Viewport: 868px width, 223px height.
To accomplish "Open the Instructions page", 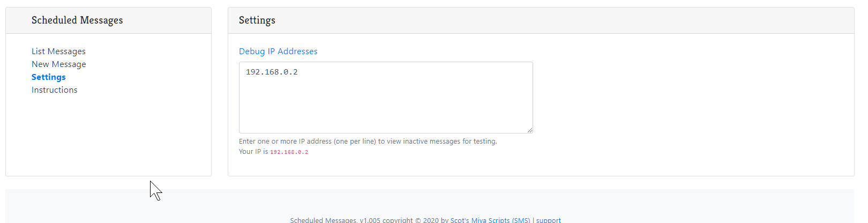I will pyautogui.click(x=54, y=90).
